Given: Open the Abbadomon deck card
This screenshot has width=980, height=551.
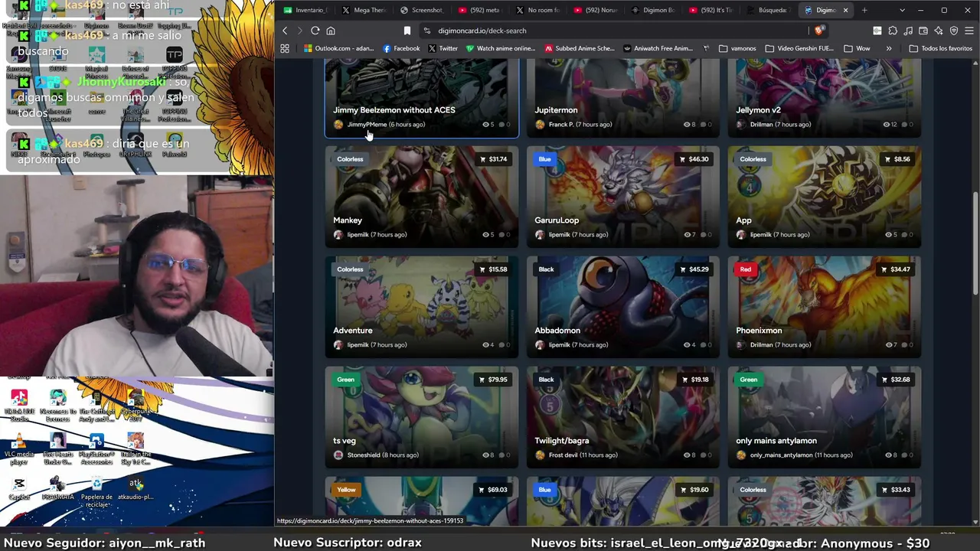Looking at the screenshot, I should point(623,307).
